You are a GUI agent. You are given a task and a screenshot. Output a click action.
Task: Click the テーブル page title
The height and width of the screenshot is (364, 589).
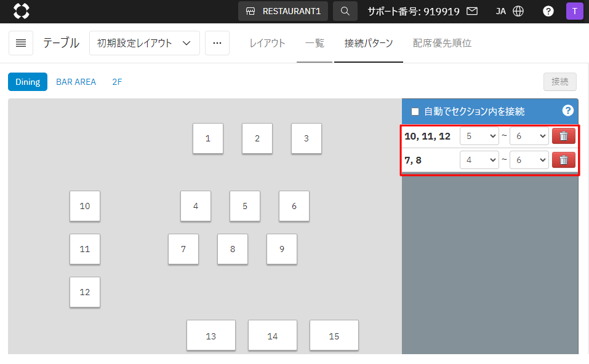click(61, 43)
